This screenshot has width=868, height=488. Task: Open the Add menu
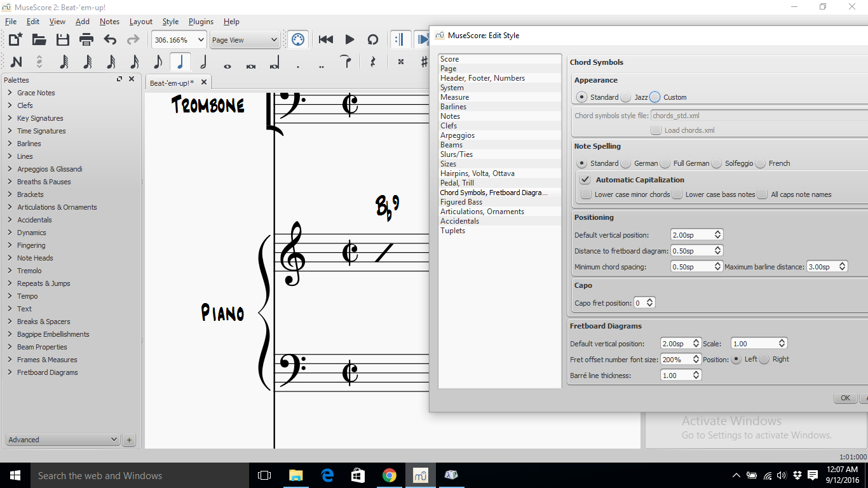tap(83, 22)
